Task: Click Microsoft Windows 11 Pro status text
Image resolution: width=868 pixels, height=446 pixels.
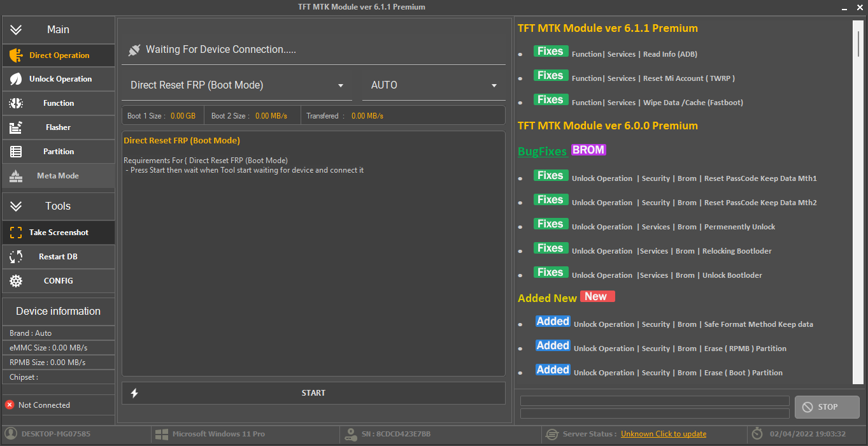Action: 218,434
